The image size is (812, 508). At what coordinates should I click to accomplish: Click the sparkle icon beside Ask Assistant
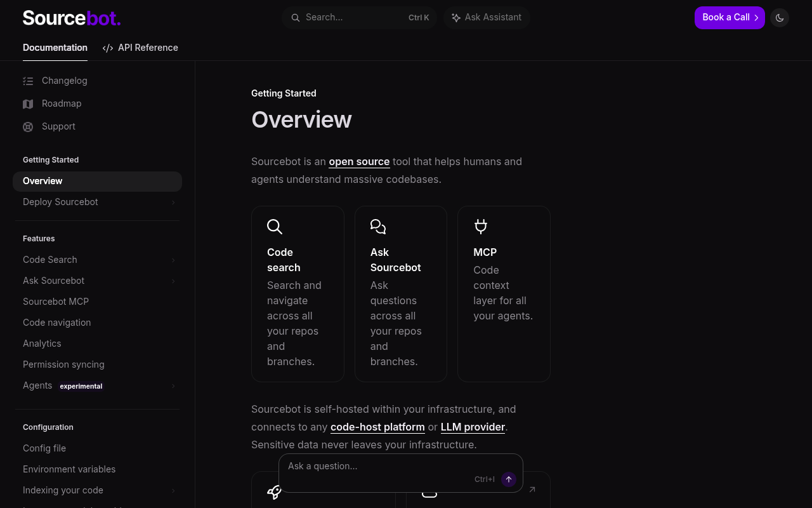456,18
